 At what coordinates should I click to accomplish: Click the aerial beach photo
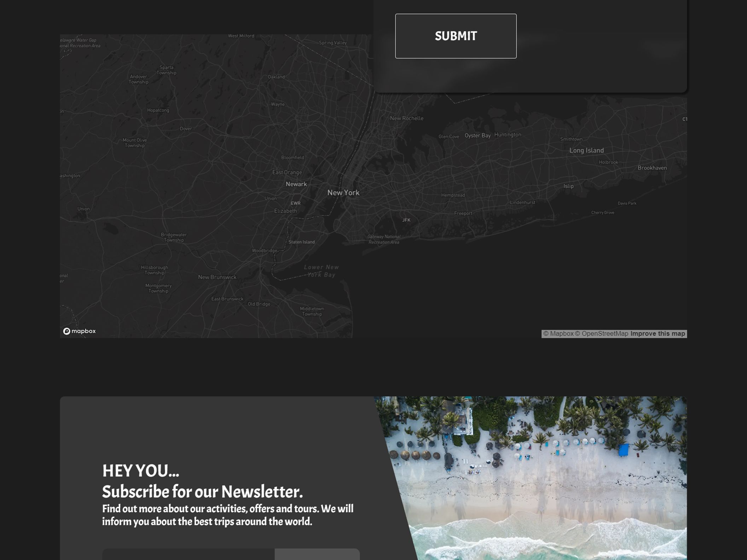pyautogui.click(x=548, y=477)
